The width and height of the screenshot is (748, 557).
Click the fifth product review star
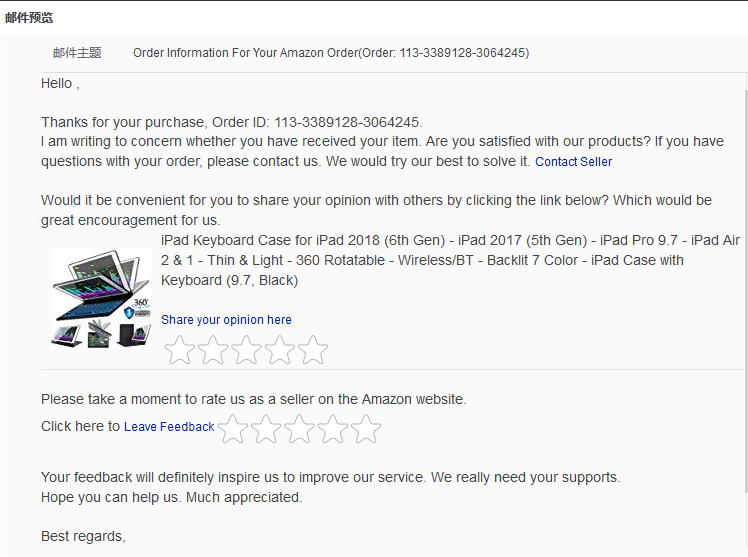tap(313, 350)
